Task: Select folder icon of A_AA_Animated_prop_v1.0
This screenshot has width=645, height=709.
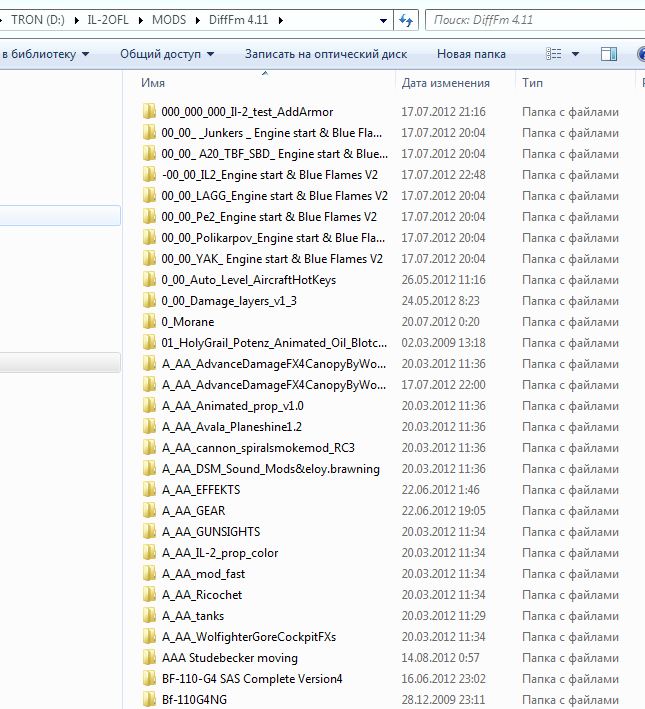Action: (149, 406)
